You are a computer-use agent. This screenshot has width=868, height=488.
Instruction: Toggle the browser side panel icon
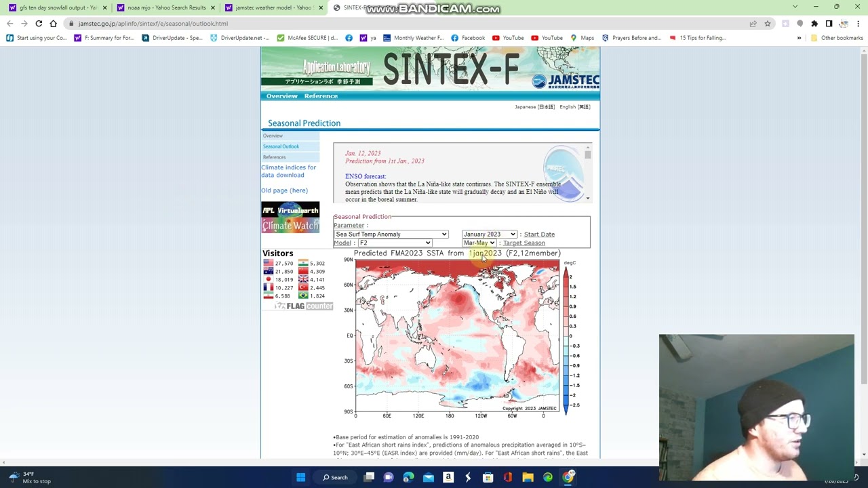[x=829, y=24]
